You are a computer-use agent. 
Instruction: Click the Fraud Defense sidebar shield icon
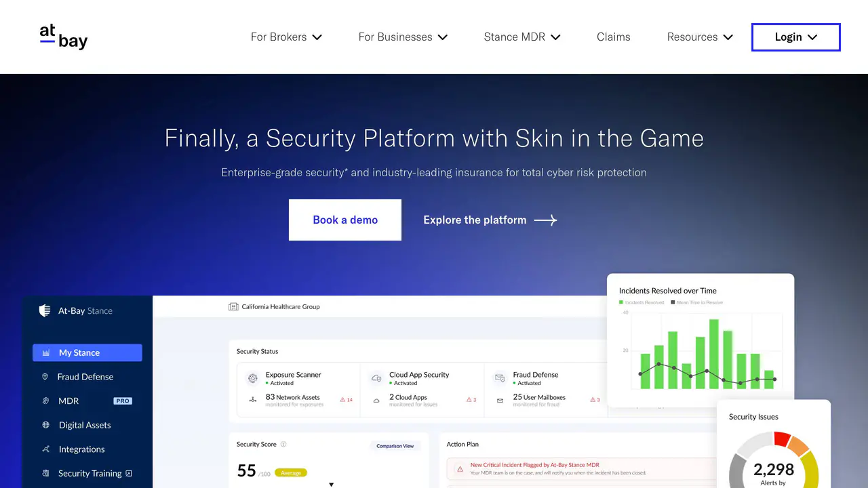pos(45,377)
